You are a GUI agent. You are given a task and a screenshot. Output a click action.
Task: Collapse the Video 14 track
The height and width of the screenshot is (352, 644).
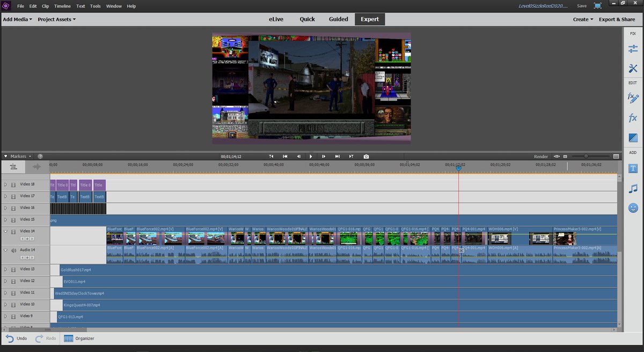(5, 232)
